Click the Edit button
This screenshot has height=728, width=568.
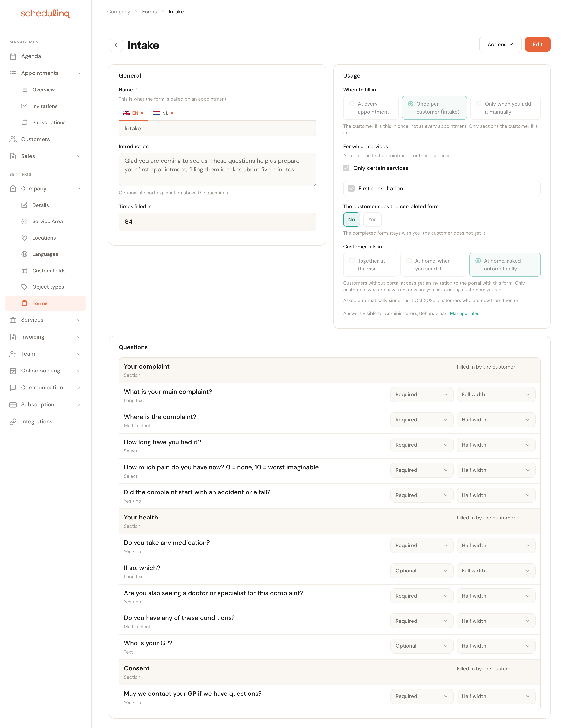pyautogui.click(x=538, y=44)
